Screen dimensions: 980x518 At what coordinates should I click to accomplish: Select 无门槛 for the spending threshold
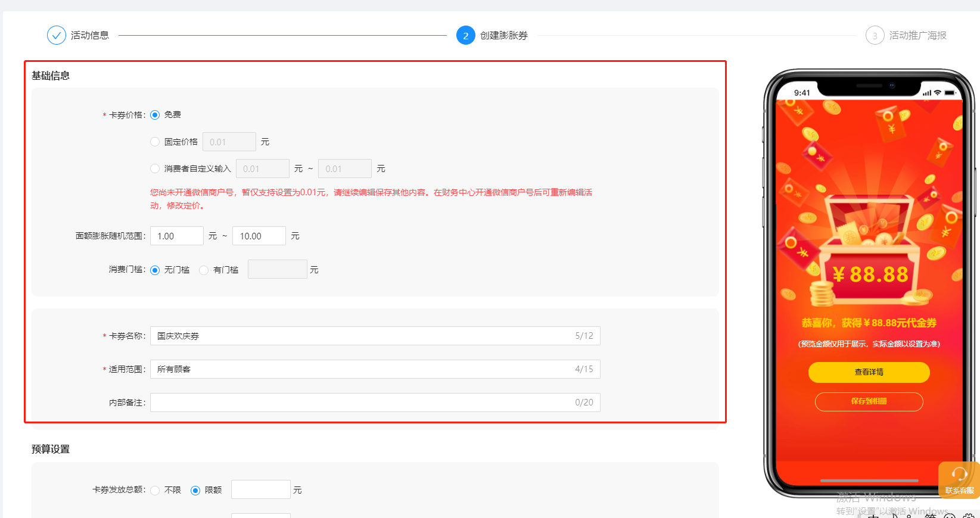pyautogui.click(x=155, y=270)
